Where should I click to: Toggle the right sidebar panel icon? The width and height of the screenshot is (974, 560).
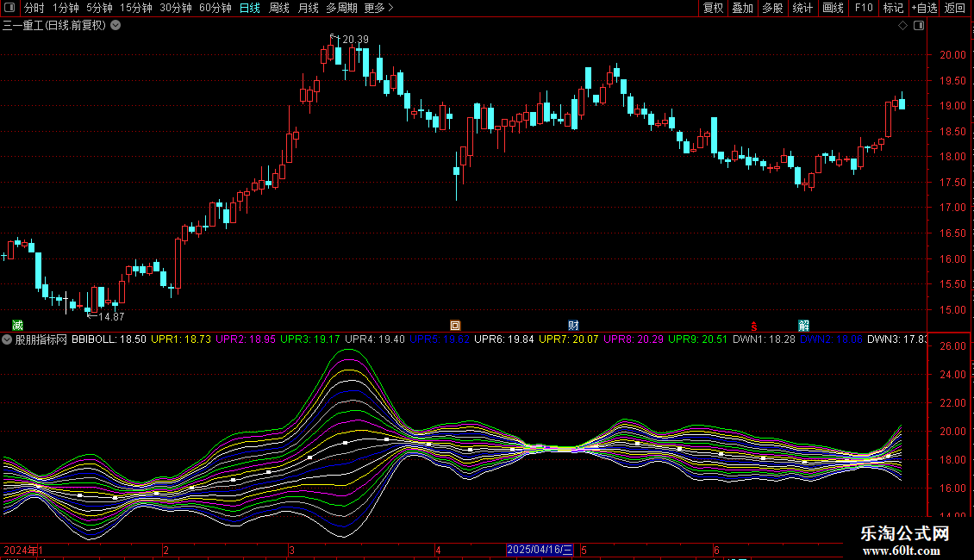tap(919, 26)
